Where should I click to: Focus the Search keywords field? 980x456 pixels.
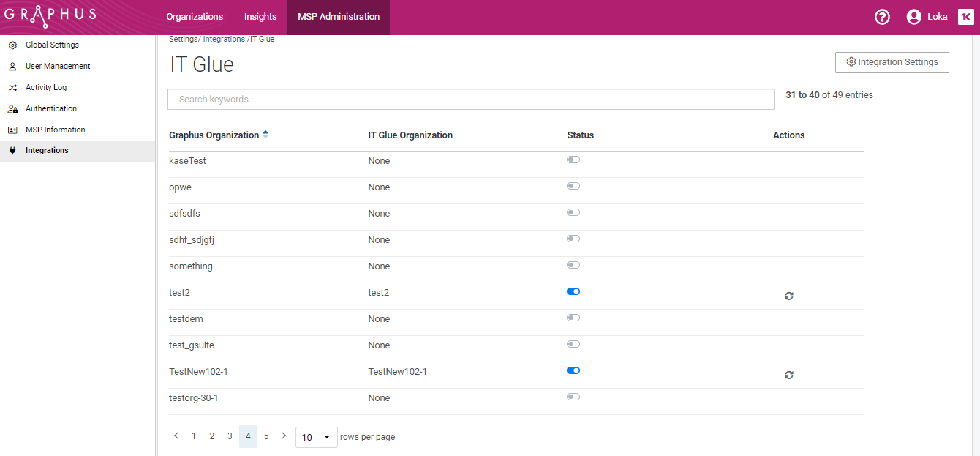[471, 100]
